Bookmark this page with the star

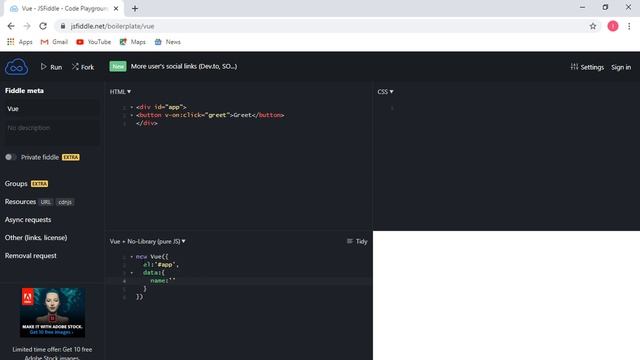coord(593,26)
